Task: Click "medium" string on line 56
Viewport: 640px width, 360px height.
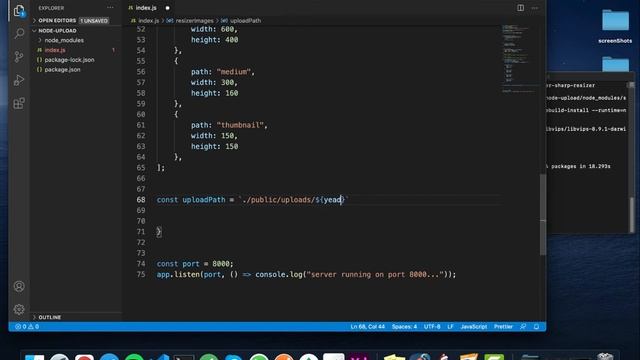Action: click(x=234, y=72)
